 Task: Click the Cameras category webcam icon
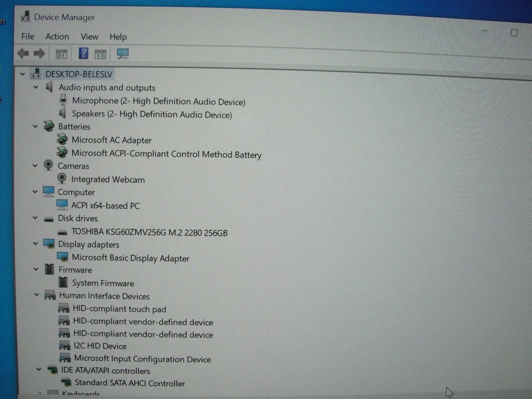point(48,166)
